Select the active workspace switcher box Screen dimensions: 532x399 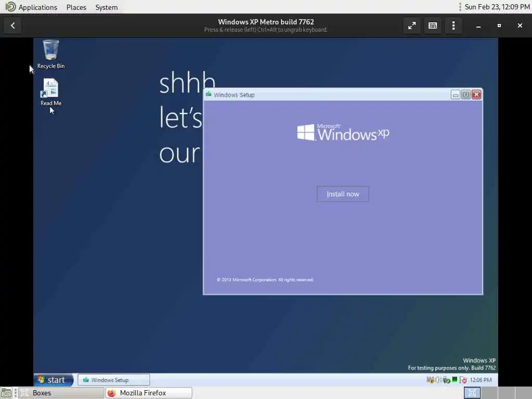click(472, 393)
